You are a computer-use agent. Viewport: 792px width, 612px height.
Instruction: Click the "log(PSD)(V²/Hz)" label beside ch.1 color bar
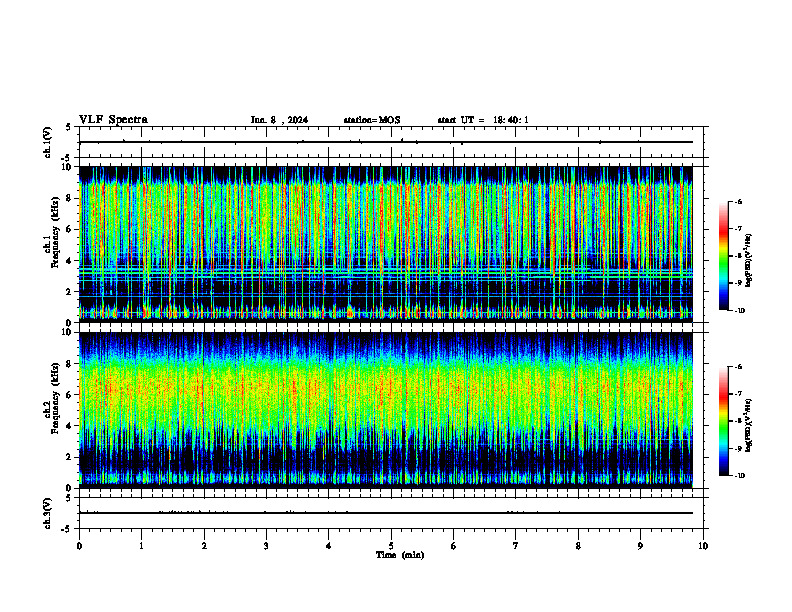coord(748,260)
